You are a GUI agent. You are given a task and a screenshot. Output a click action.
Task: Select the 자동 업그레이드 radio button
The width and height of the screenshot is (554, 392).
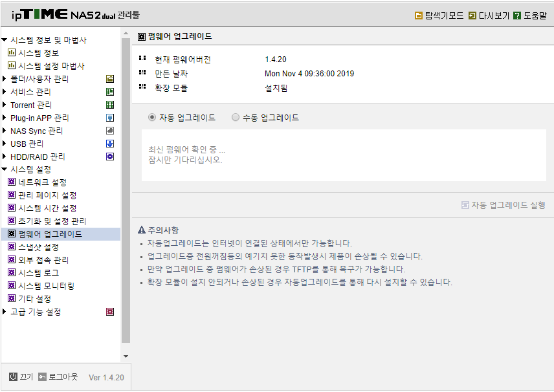click(152, 117)
